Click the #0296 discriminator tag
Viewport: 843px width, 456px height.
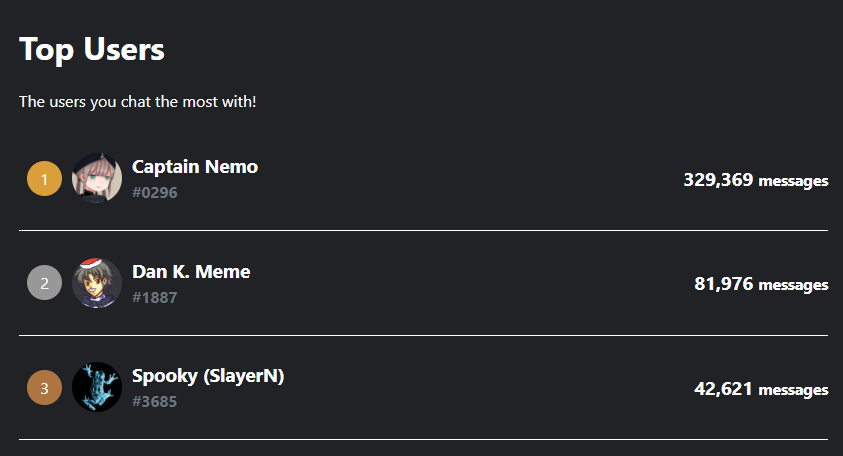(155, 193)
